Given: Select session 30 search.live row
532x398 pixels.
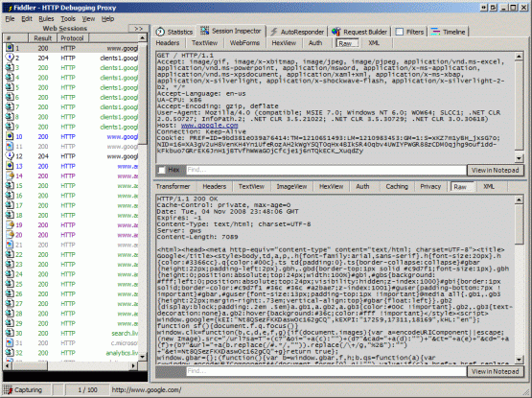Looking at the screenshot, I should pos(71,333).
